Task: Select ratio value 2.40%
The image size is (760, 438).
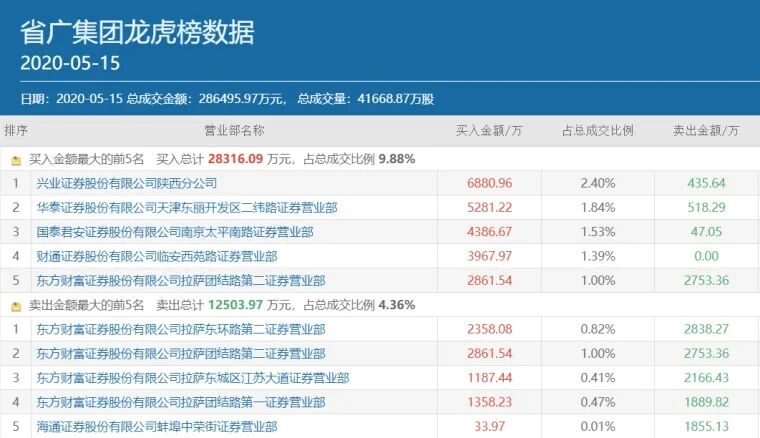Action: (598, 183)
